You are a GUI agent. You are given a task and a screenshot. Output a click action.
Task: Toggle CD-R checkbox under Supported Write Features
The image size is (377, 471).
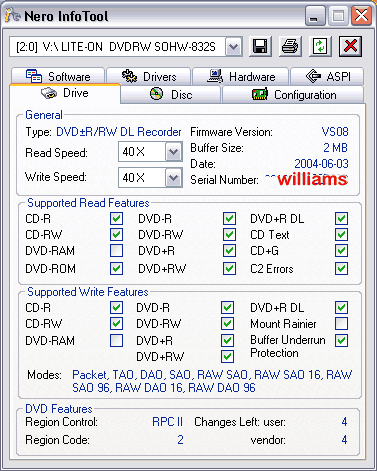tap(116, 307)
